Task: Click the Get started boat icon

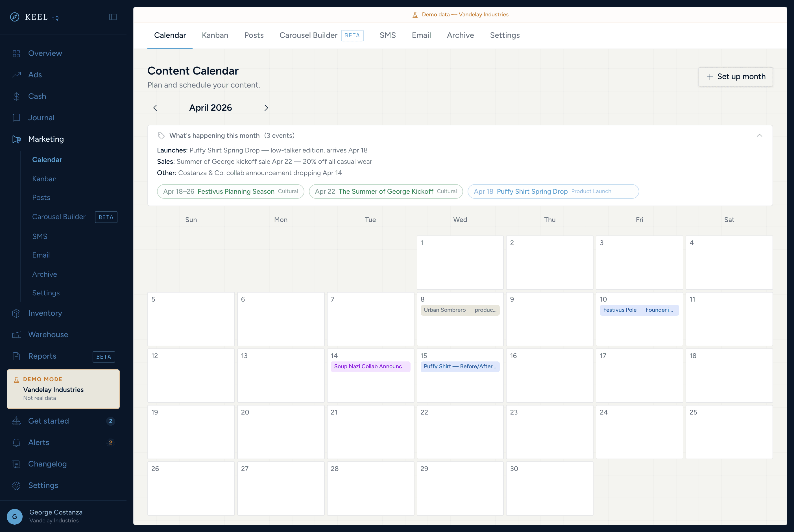Action: (16, 421)
